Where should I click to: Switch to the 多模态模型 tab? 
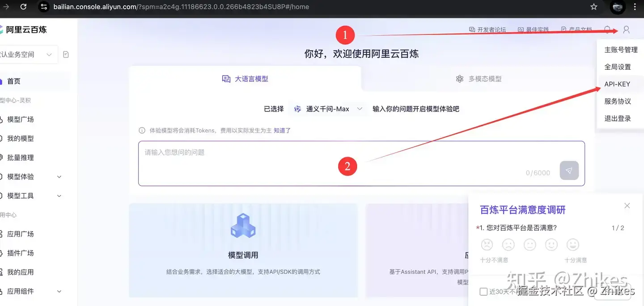479,79
